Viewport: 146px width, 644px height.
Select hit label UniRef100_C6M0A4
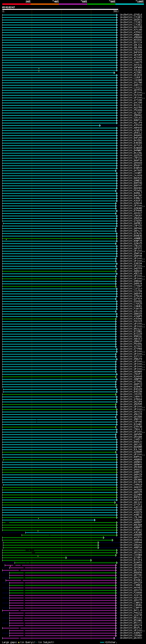pyautogui.click(x=131, y=543)
